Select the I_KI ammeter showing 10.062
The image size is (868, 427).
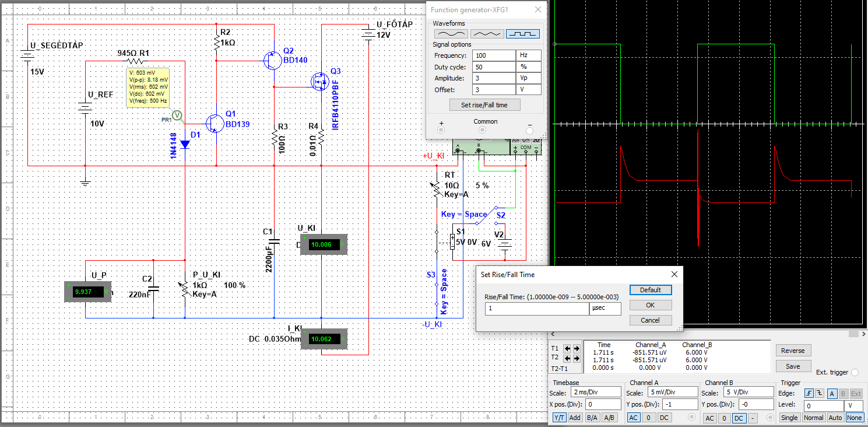(324, 339)
